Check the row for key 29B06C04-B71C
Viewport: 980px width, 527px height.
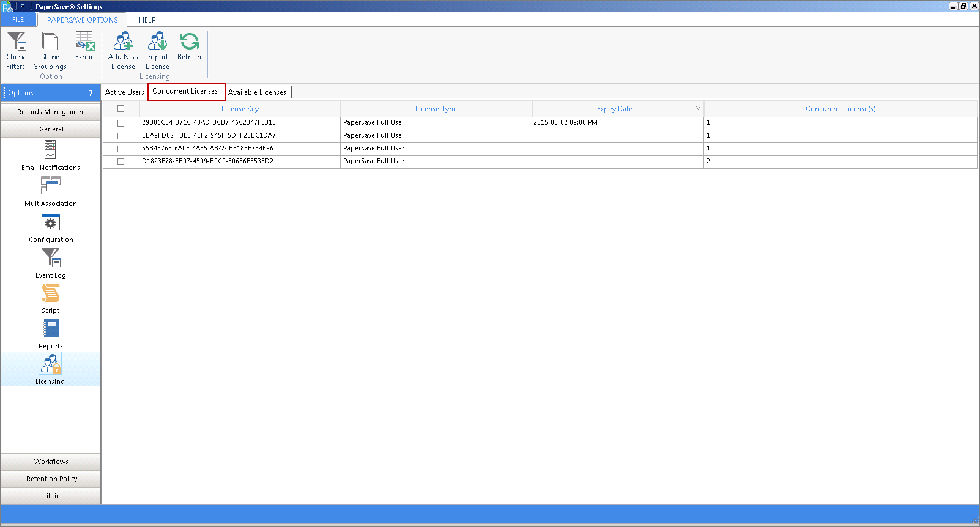click(x=121, y=123)
